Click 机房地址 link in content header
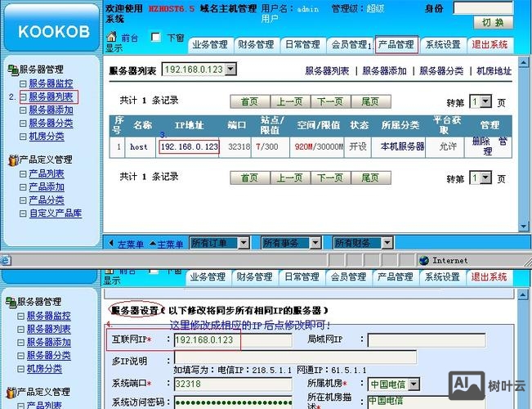 494,70
